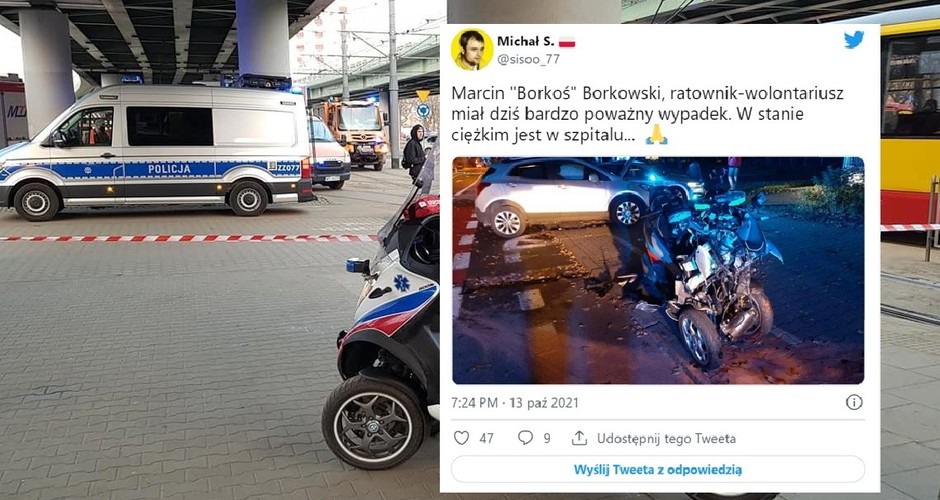Image resolution: width=940 pixels, height=500 pixels.
Task: Click Wyślij Tweeta z odpowiedzią button
Action: [x=658, y=469]
